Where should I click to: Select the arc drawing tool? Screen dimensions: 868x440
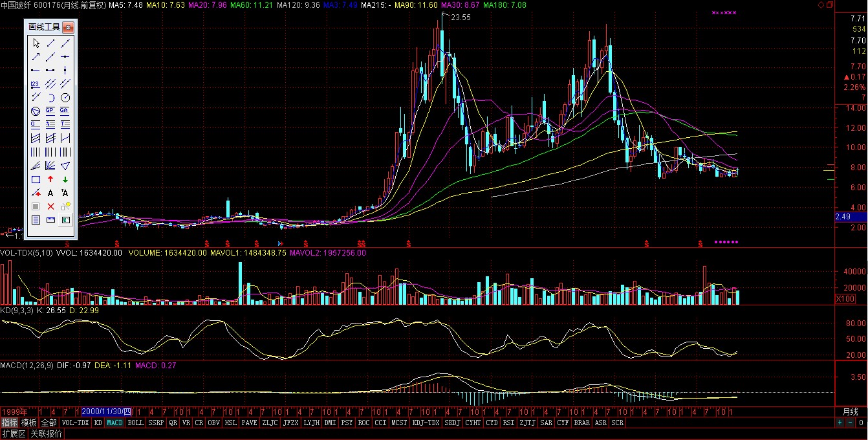(x=50, y=97)
